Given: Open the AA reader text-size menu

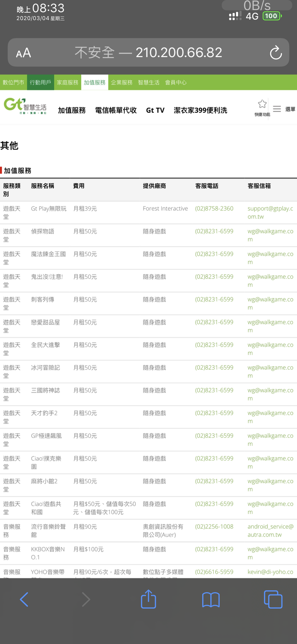Looking at the screenshot, I should (23, 53).
